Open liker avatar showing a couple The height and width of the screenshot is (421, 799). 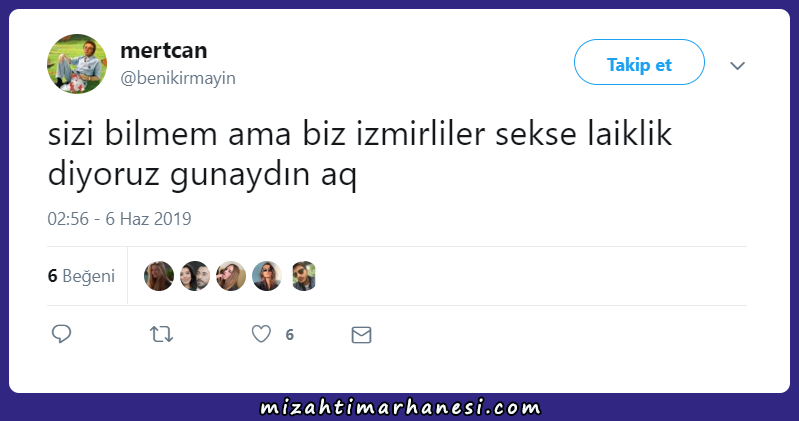pyautogui.click(x=195, y=276)
